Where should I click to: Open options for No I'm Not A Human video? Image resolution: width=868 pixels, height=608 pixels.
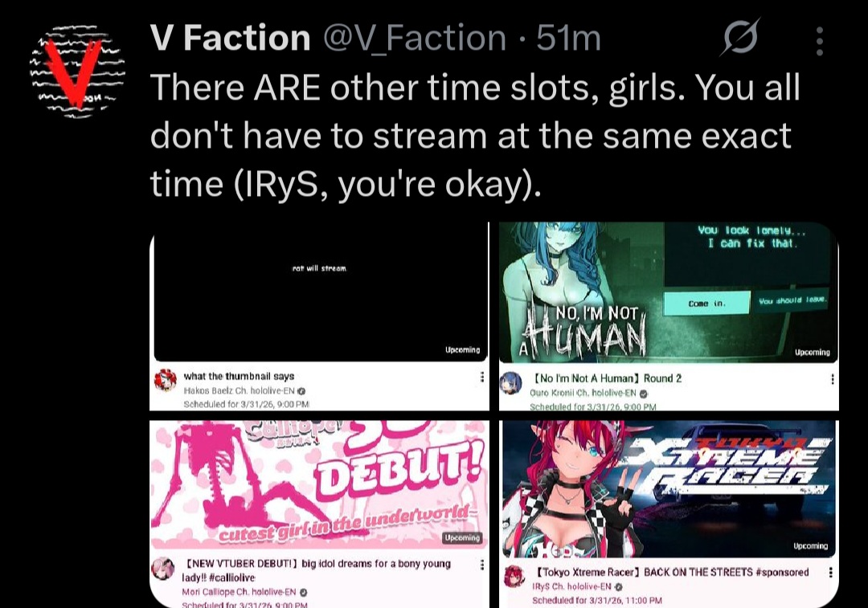[832, 379]
